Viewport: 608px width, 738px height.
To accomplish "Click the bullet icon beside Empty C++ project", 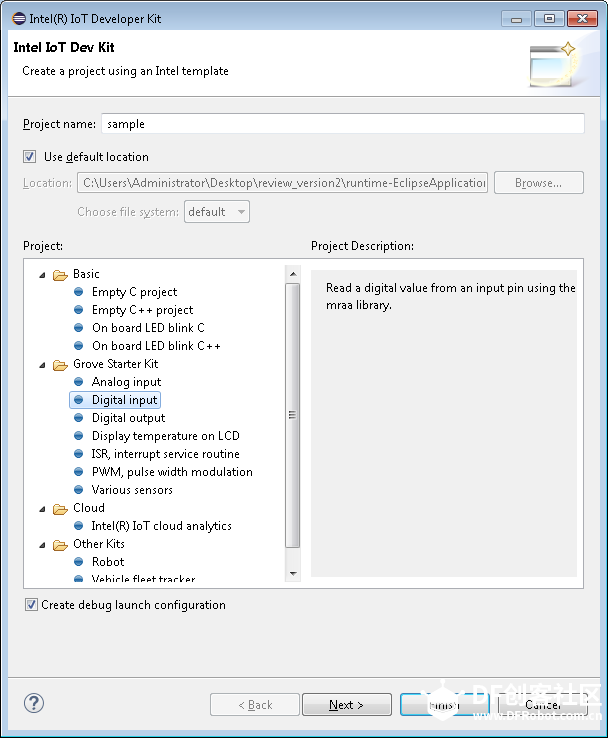I will 79,310.
